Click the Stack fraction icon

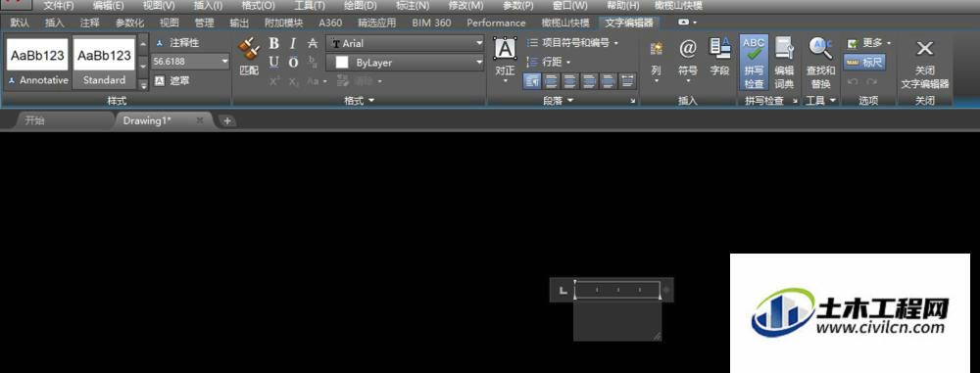pyautogui.click(x=313, y=63)
